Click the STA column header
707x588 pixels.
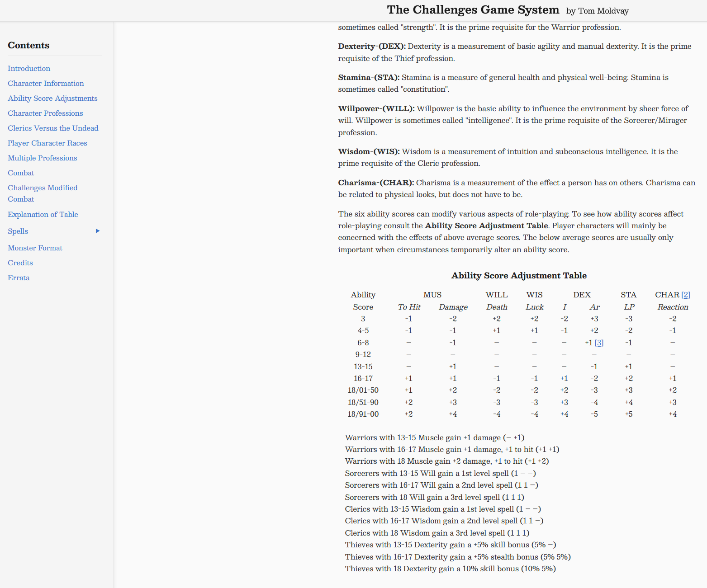click(x=629, y=295)
